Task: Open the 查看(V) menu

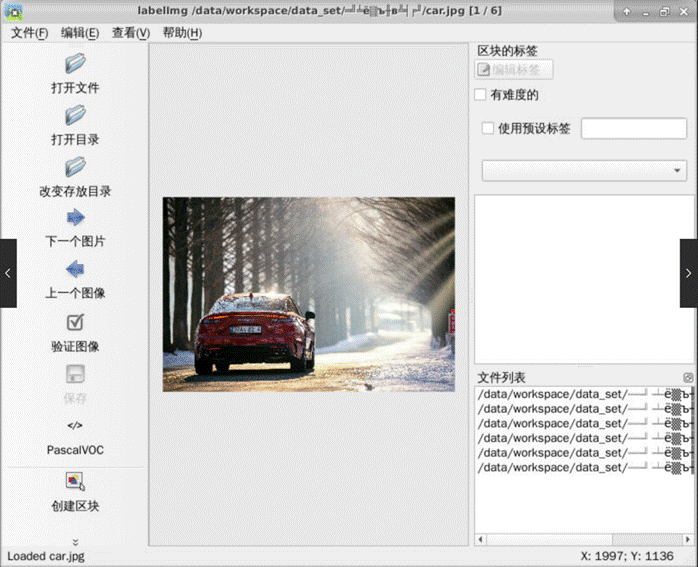Action: click(131, 33)
